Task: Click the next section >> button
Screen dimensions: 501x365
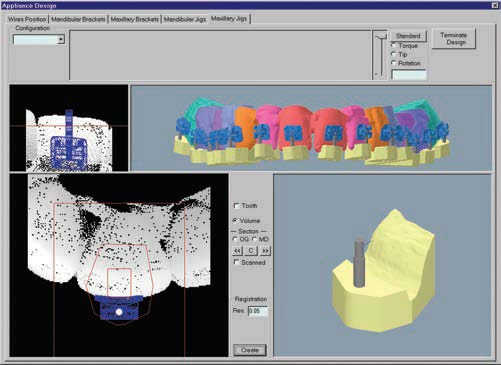Action: tap(265, 250)
